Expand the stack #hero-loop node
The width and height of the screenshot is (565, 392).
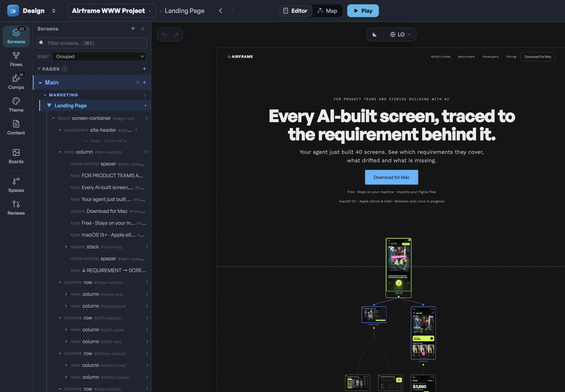pos(66,247)
